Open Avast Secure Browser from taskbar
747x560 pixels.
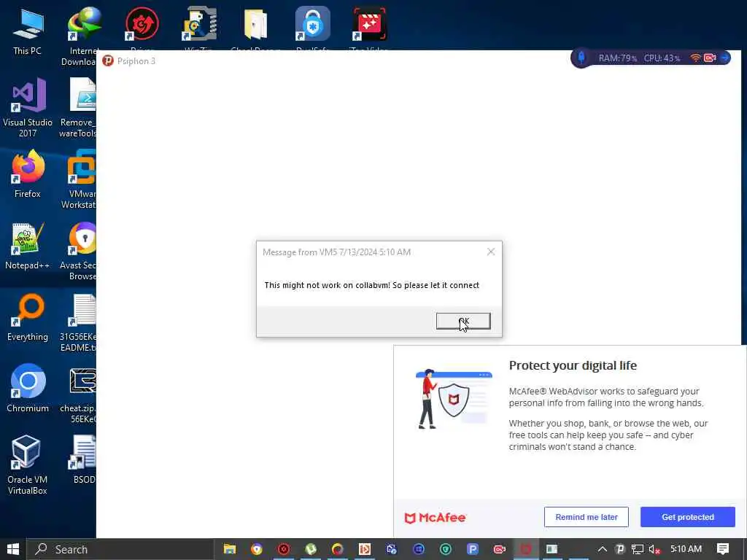click(256, 549)
